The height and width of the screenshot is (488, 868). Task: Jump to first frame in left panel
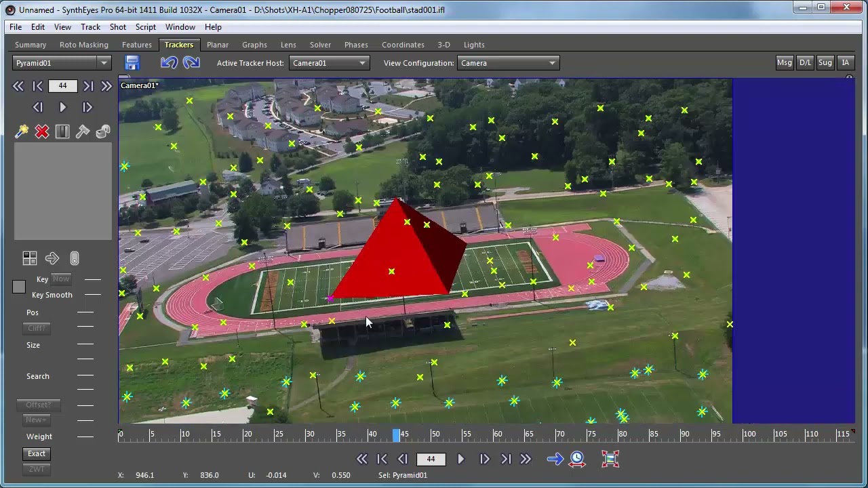[38, 86]
